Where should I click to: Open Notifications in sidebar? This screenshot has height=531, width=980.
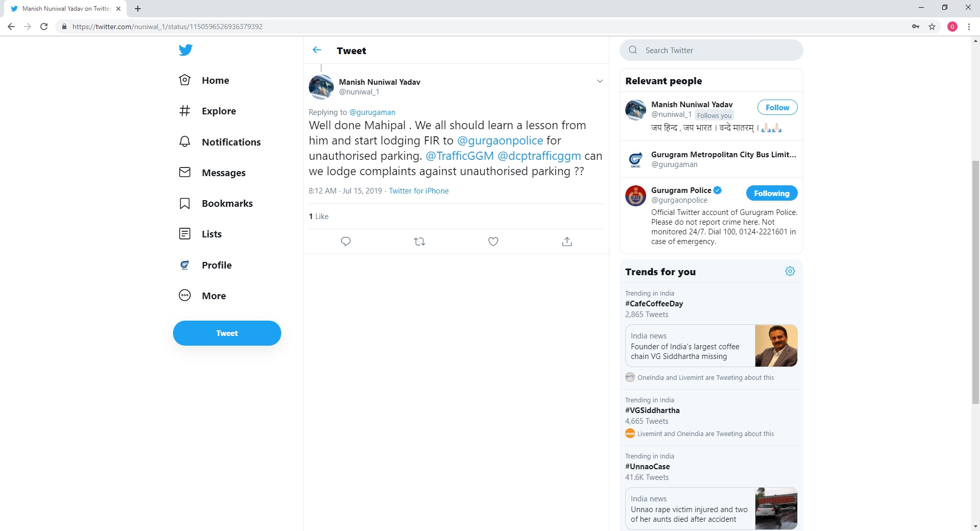coord(231,142)
